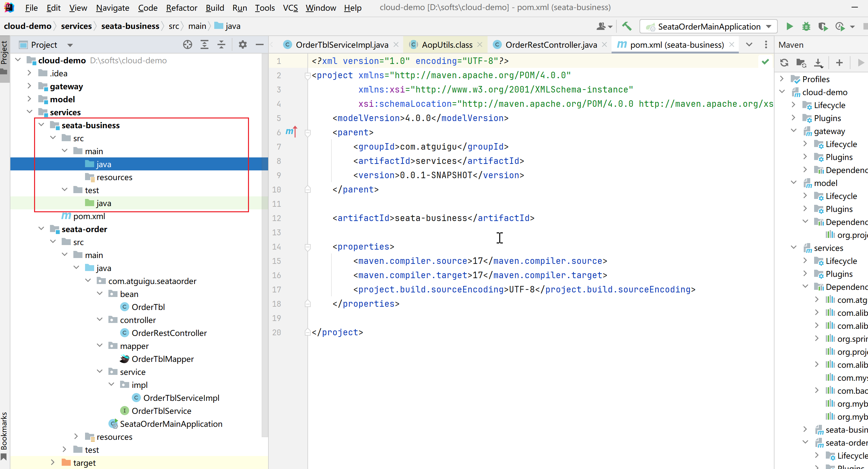Image resolution: width=868 pixels, height=469 pixels.
Task: Collapse the services folder in Project tree
Action: 29,112
